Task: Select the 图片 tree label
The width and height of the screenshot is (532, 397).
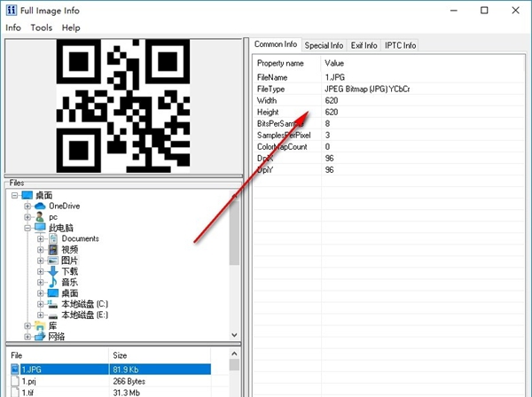Action: [x=69, y=261]
